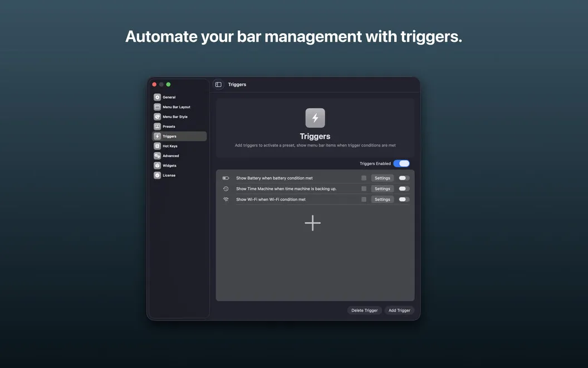Enable the Show Battery trigger switch

[404, 178]
